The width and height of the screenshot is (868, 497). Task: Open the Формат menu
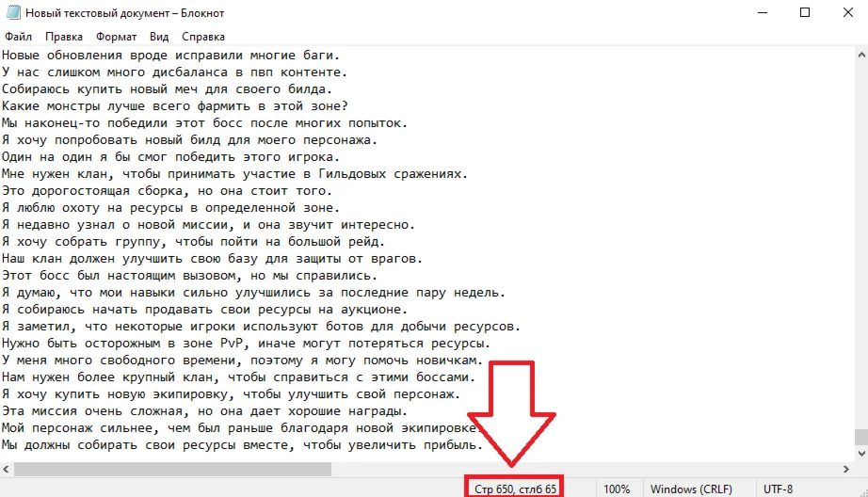(x=116, y=37)
